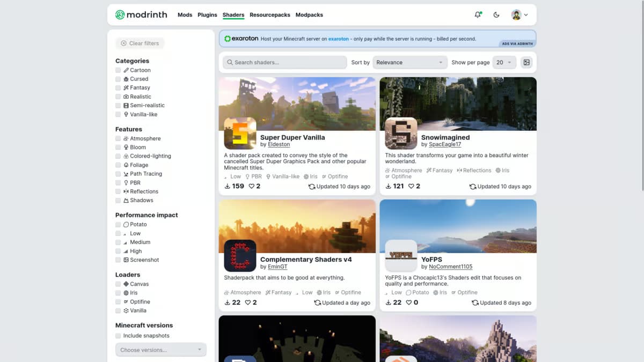The image size is (644, 362).
Task: Click the download icon on Super Duper Vanilla
Action: (227, 186)
